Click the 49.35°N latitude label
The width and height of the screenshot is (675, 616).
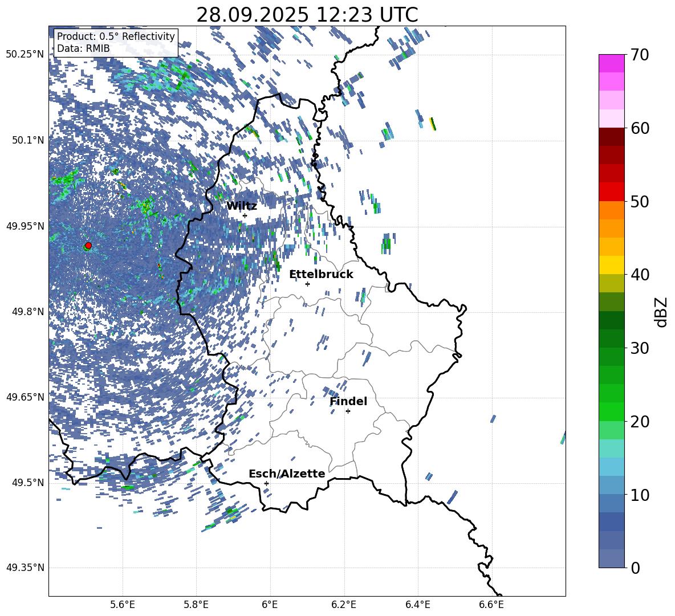[x=25, y=568]
